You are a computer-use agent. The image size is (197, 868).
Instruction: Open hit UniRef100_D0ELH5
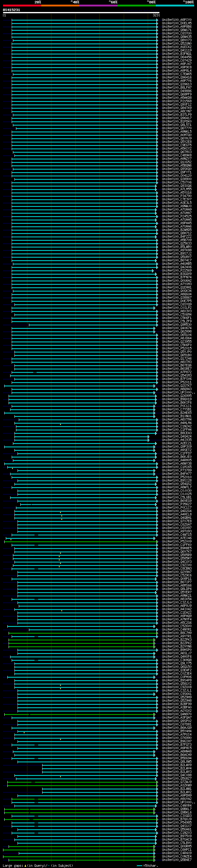click(x=177, y=23)
